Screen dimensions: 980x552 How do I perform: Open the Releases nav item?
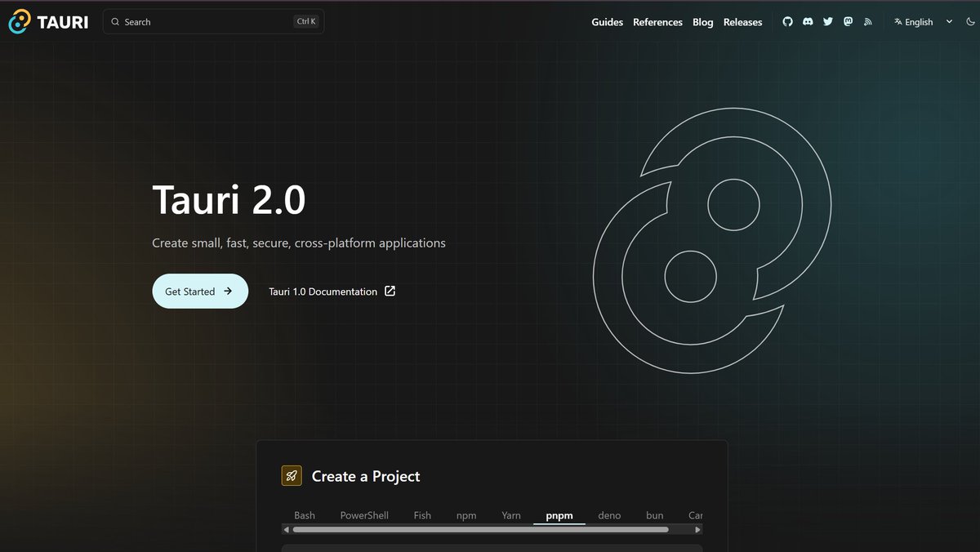coord(742,22)
